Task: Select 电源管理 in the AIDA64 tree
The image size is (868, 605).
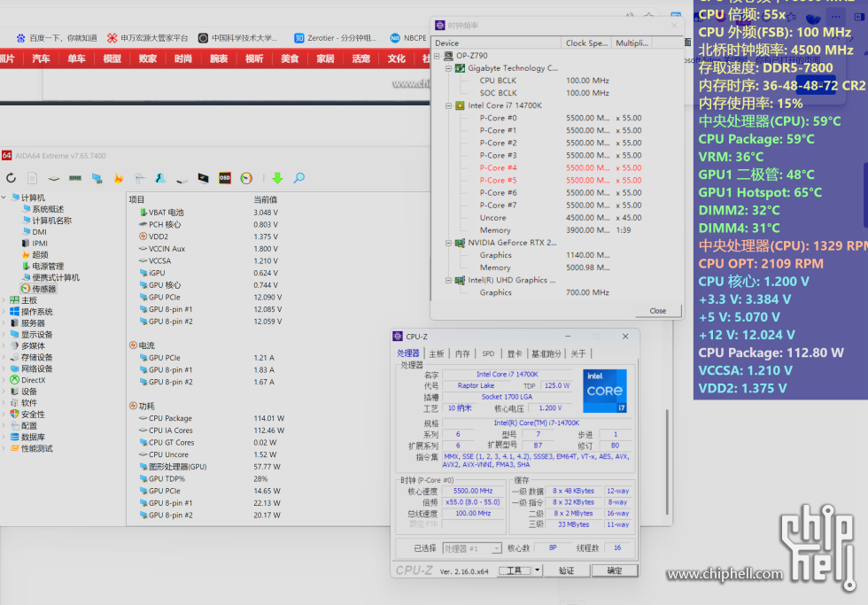Action: pos(48,267)
